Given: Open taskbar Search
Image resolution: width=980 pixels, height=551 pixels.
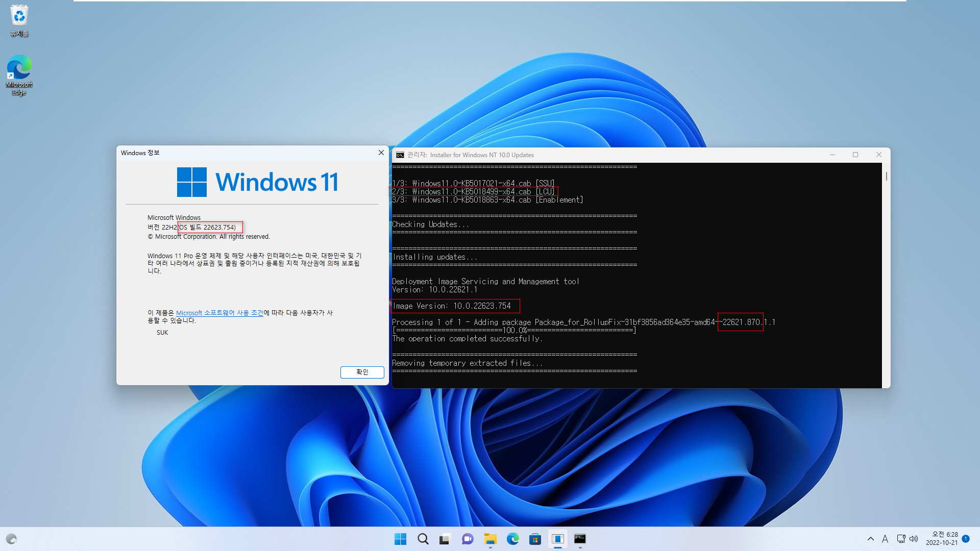Looking at the screenshot, I should point(423,539).
